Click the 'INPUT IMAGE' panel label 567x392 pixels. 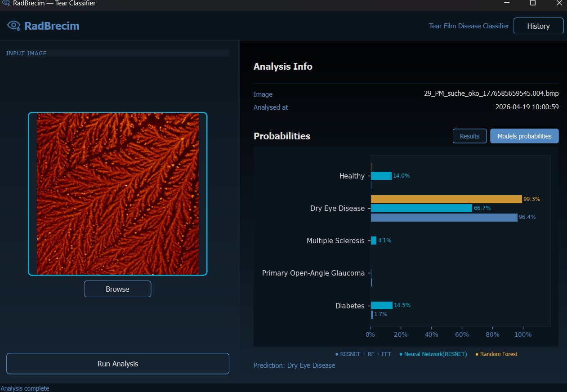[26, 53]
